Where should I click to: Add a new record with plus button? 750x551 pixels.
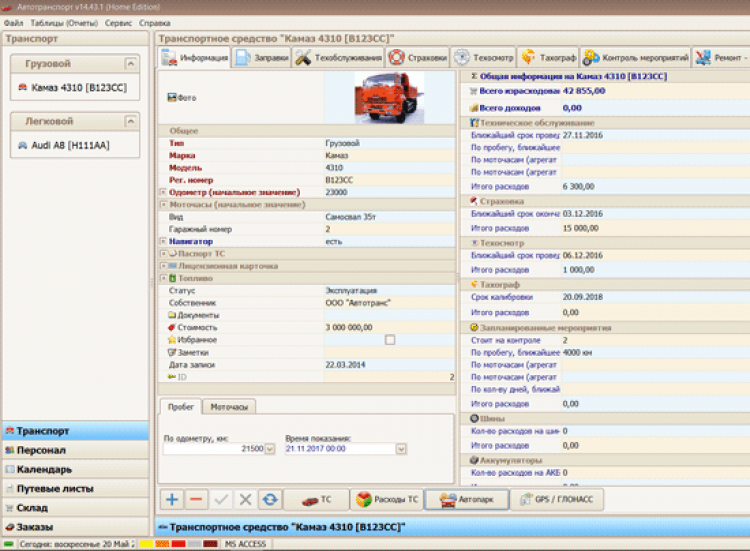(172, 499)
